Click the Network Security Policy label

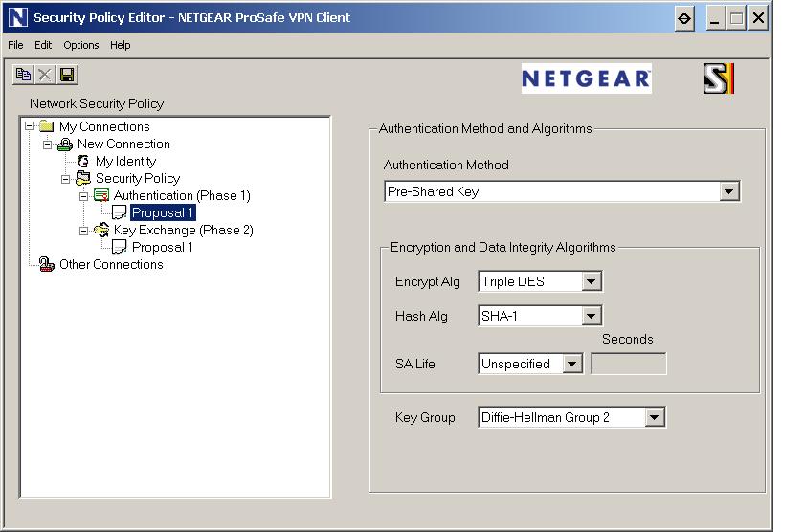click(97, 103)
